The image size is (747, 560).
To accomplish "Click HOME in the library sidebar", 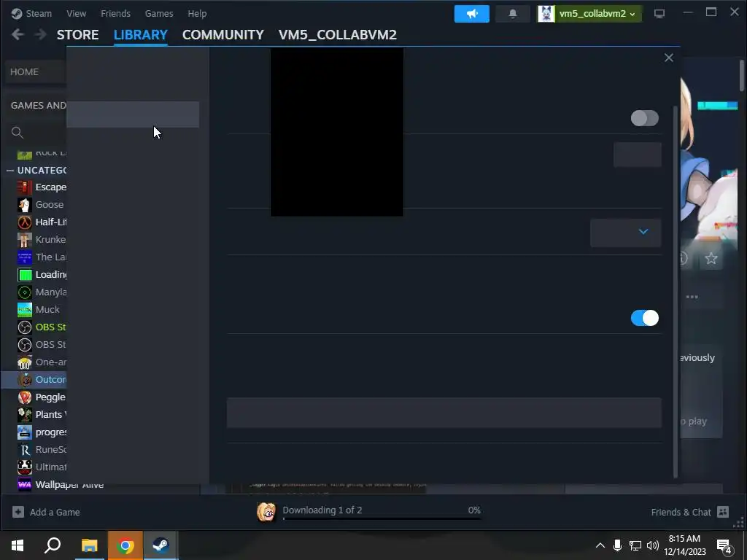I will [x=24, y=72].
